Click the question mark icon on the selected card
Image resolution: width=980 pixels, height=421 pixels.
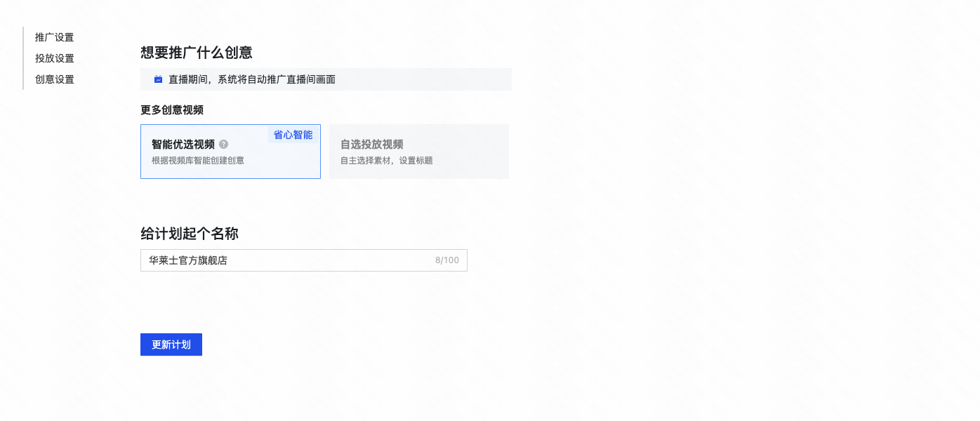click(x=224, y=145)
